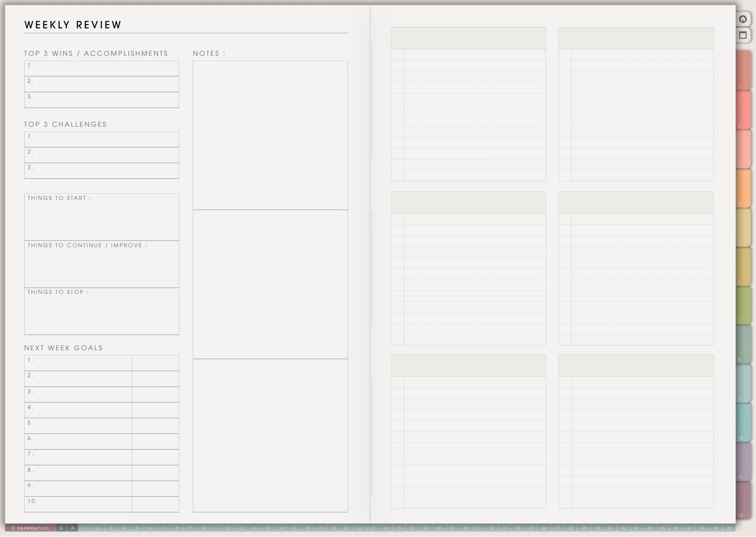Open the purple month 12 side tab
Screen dimensions: 756x537
[x=743, y=501]
